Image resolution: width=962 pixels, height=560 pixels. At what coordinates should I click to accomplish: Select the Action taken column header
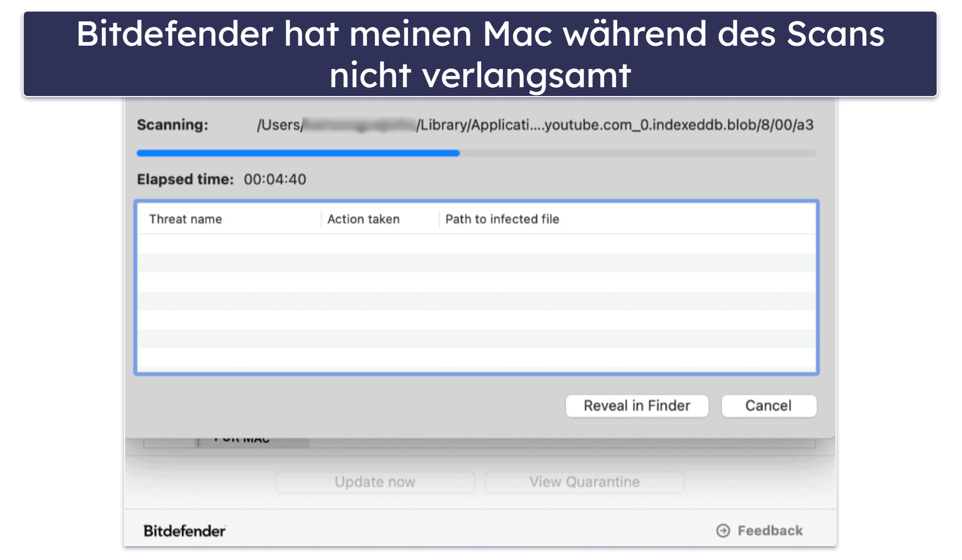coord(363,219)
